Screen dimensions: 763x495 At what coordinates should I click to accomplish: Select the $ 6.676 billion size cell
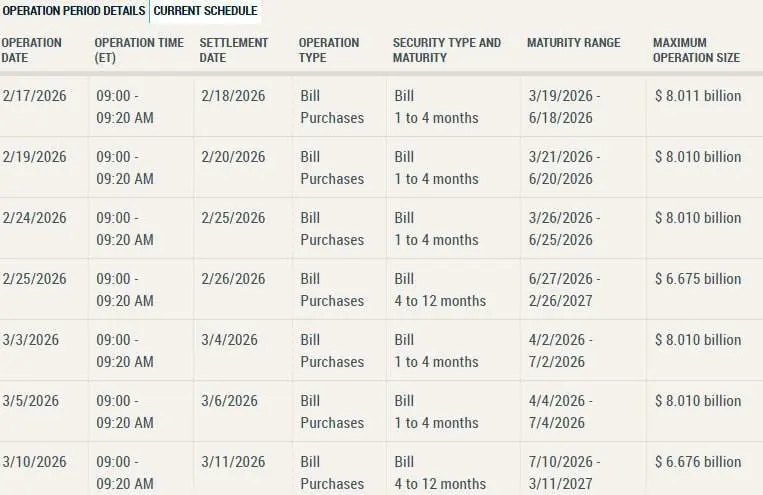coord(698,462)
